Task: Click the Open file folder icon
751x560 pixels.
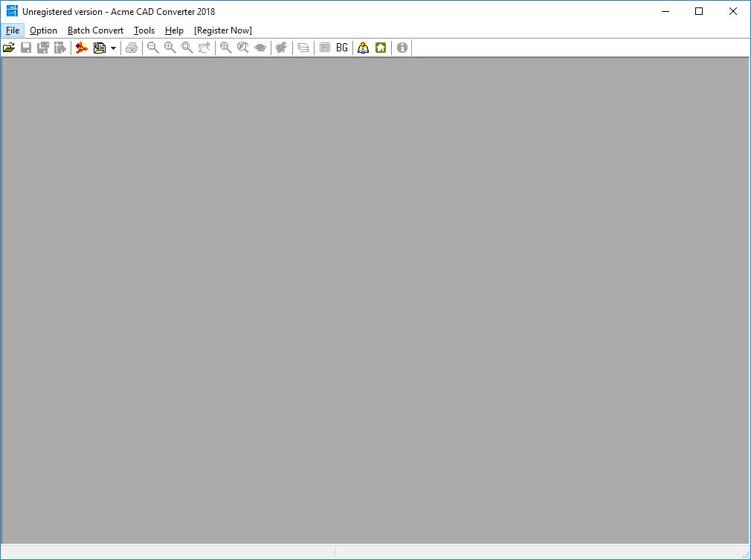Action: [9, 48]
